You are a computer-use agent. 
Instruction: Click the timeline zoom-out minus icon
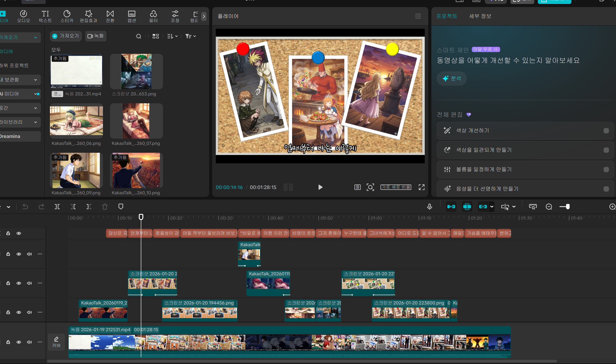[x=549, y=207]
